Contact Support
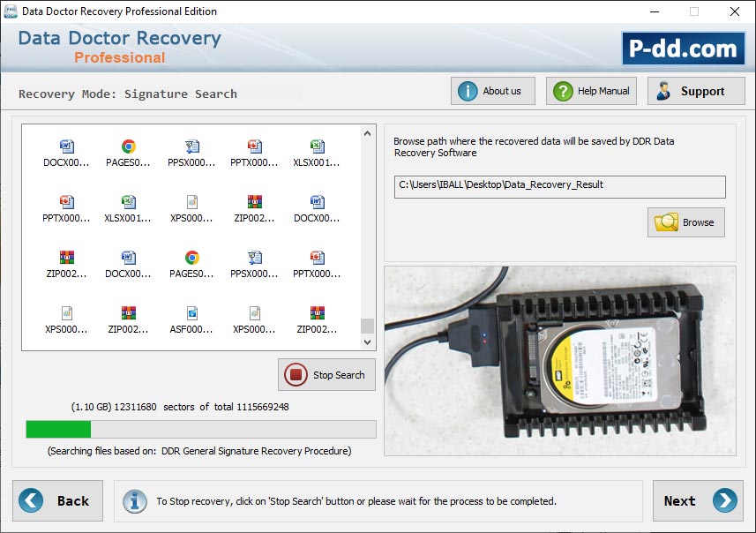Viewport: 756px width, 533px height. point(696,90)
